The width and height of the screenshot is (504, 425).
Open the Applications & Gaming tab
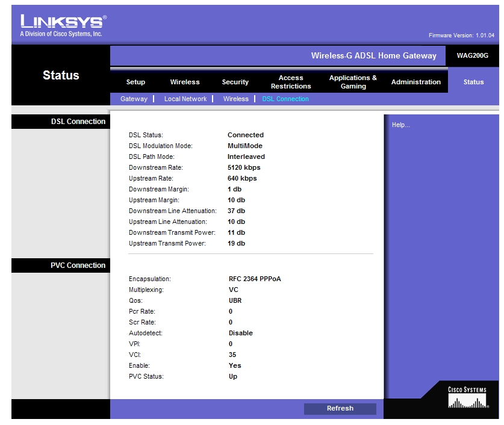[x=353, y=82]
